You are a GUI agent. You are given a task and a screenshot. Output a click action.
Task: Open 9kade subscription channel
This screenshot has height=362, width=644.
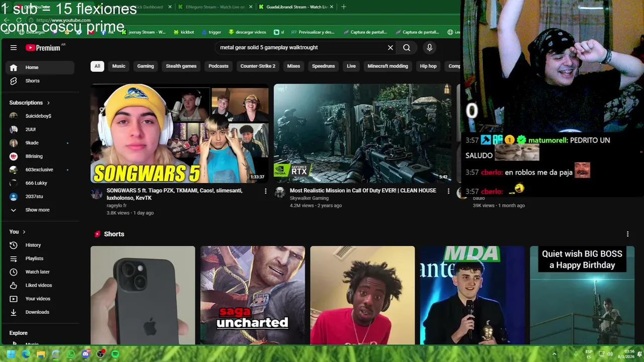[x=39, y=143]
